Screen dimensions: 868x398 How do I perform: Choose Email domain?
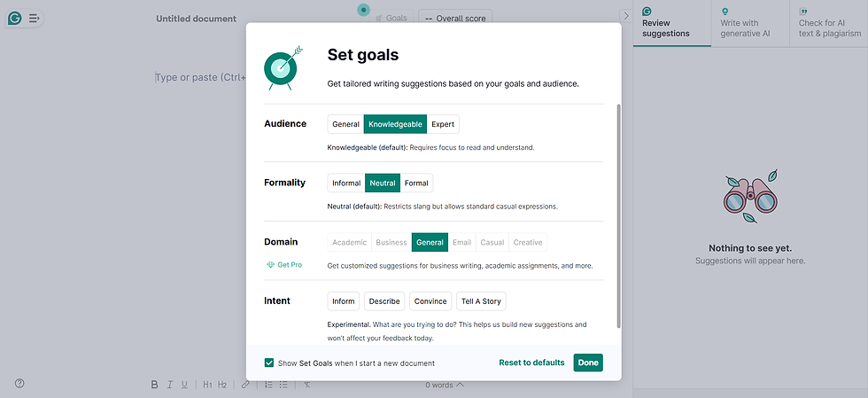click(461, 242)
